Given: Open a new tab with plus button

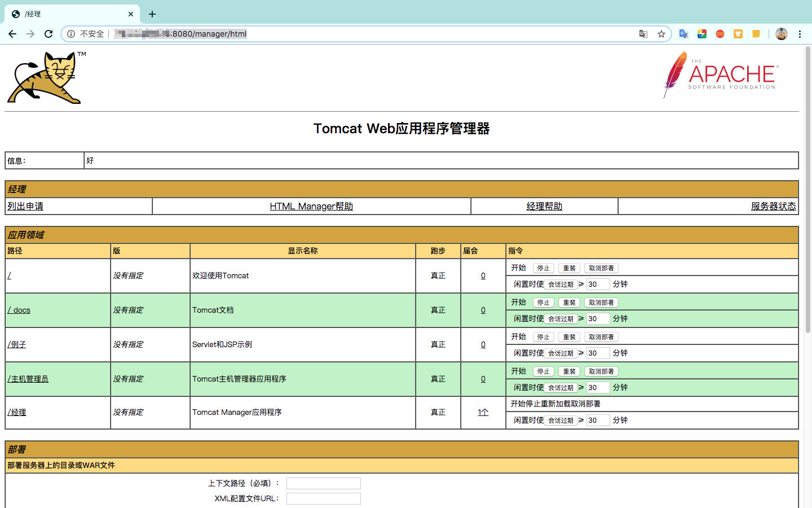Looking at the screenshot, I should 152,14.
